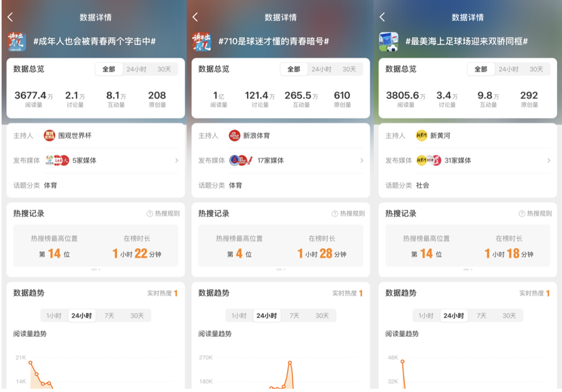
Task: Select the yellow 新黄河 host avatar
Action: tap(421, 135)
